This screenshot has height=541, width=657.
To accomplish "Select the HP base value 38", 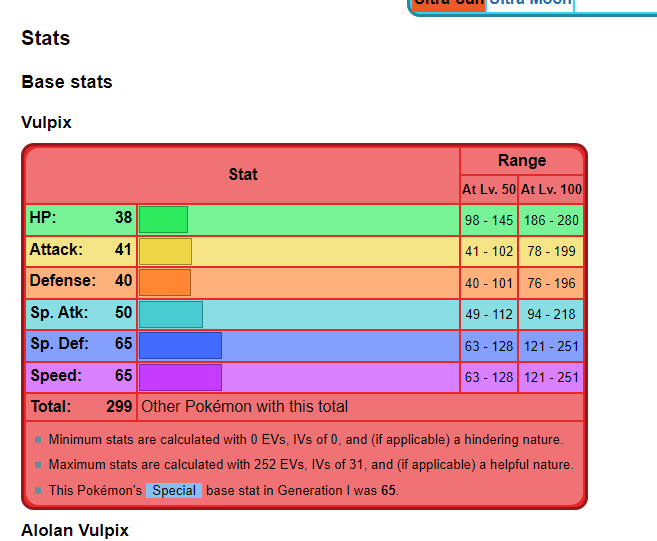I will tap(124, 217).
